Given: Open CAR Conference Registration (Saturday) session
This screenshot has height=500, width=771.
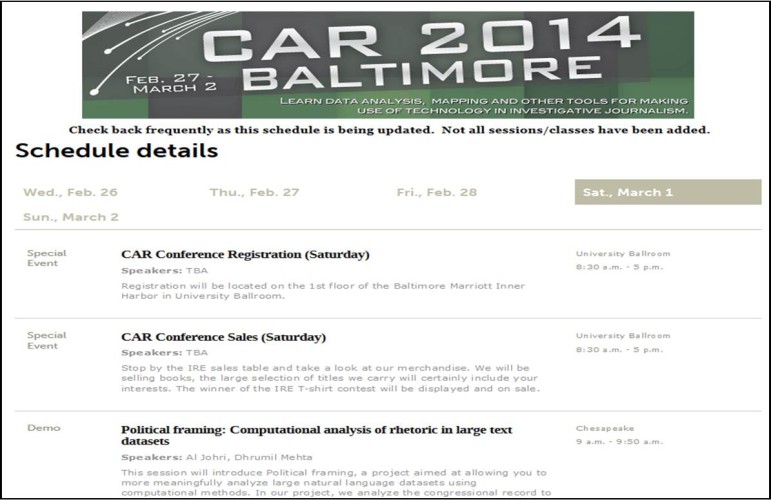Looking at the screenshot, I should 245,255.
